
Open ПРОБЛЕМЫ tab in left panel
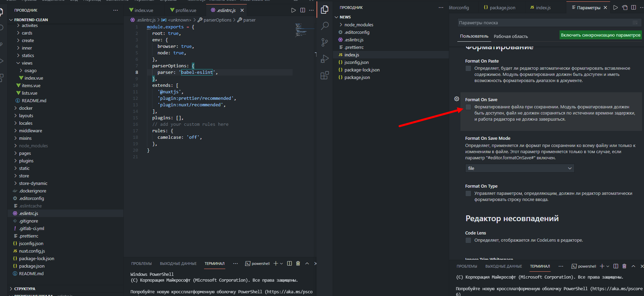[141, 264]
